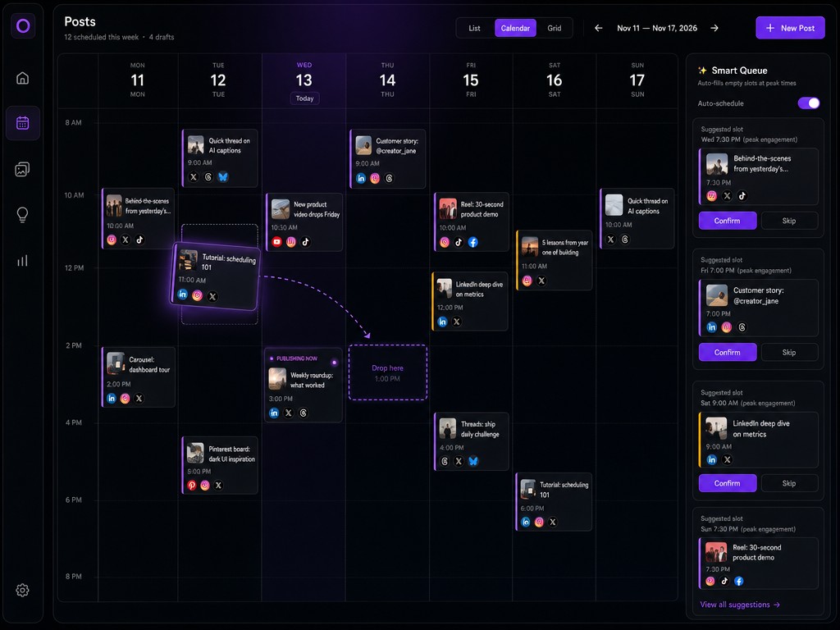The image size is (840, 630).
Task: Click Instagram icon on 5 lessons post
Action: (x=527, y=281)
